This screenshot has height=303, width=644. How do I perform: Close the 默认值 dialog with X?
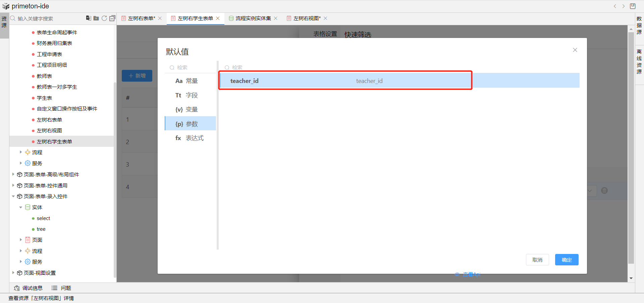[575, 50]
